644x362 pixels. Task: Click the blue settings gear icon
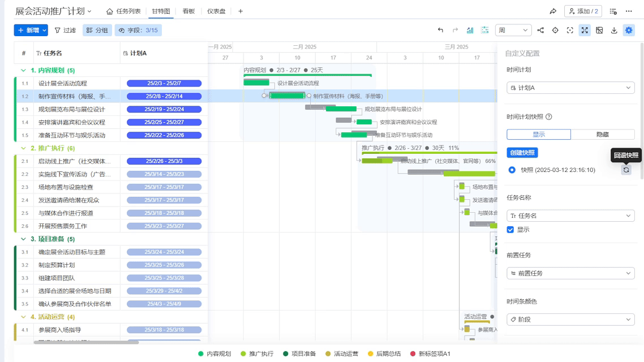click(629, 31)
